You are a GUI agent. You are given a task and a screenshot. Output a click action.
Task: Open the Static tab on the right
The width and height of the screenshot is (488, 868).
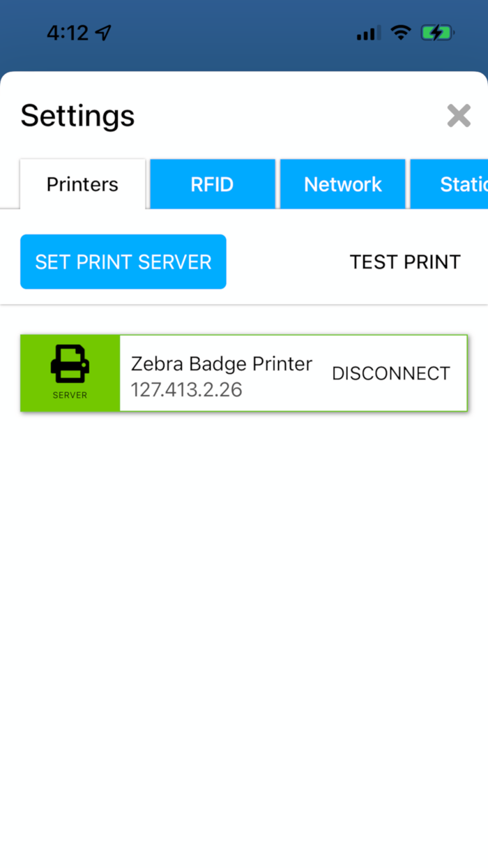(x=463, y=184)
